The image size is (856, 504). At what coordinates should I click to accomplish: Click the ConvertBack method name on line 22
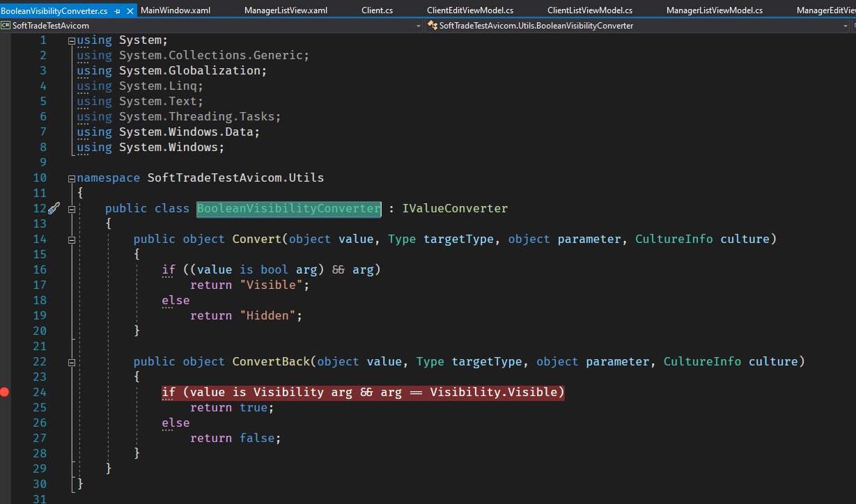[x=272, y=362]
